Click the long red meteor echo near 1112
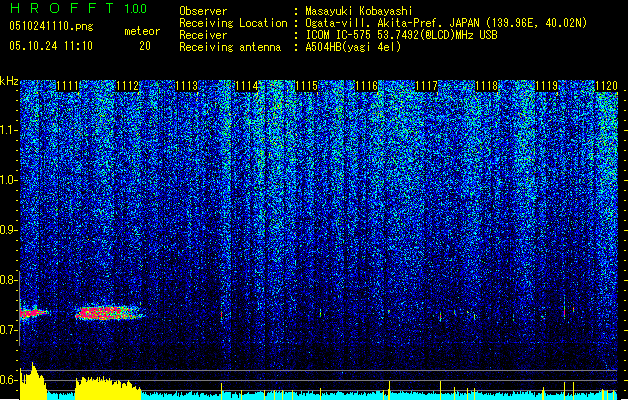This screenshot has width=629, height=400. tap(109, 313)
